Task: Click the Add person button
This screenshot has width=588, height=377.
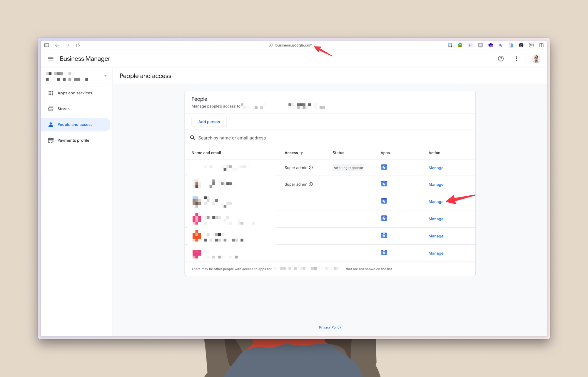Action: click(x=209, y=122)
